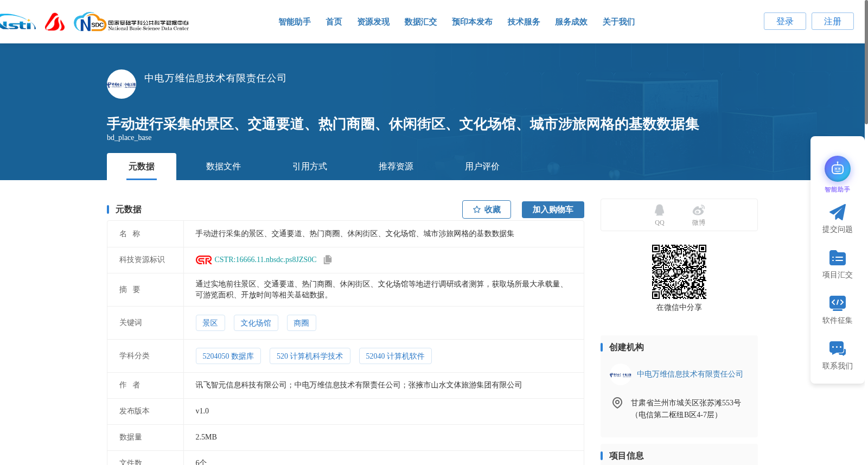Click the bd_place_base dataset identifier
The image size is (868, 465).
[129, 138]
